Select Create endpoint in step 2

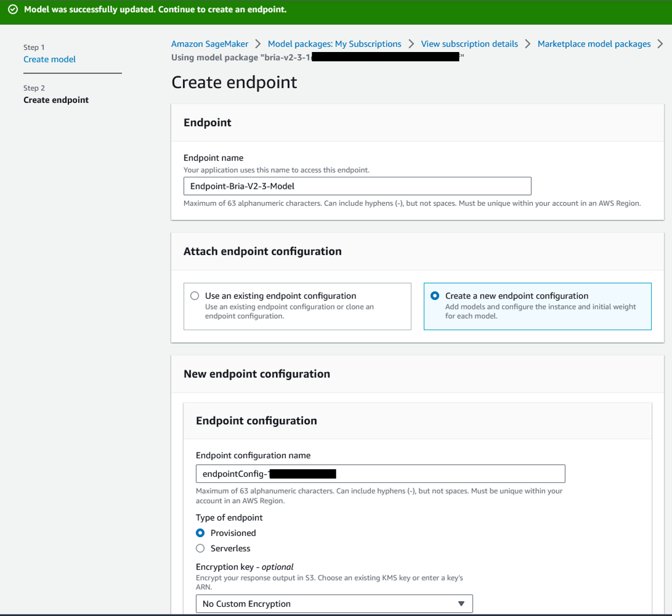coord(56,100)
